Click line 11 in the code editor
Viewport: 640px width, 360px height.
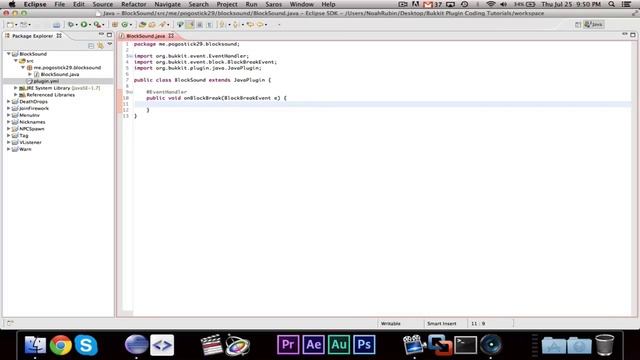[382, 104]
